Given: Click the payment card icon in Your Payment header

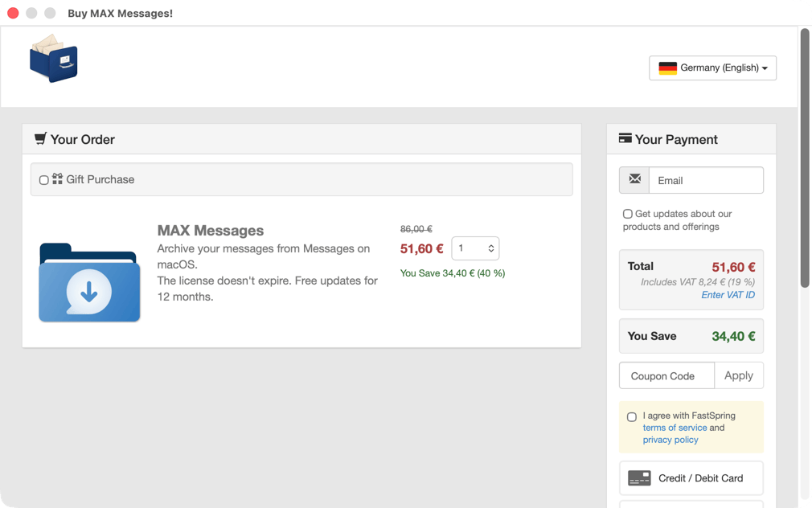Looking at the screenshot, I should pyautogui.click(x=626, y=138).
